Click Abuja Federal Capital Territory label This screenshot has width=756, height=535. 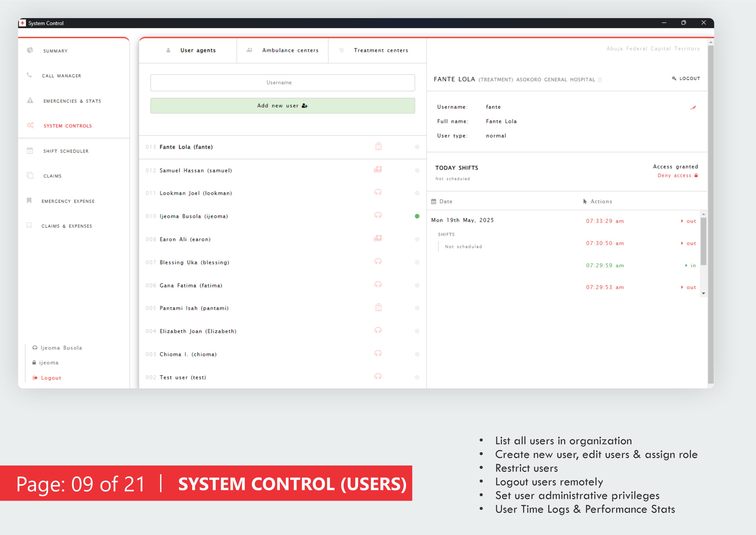(x=653, y=49)
